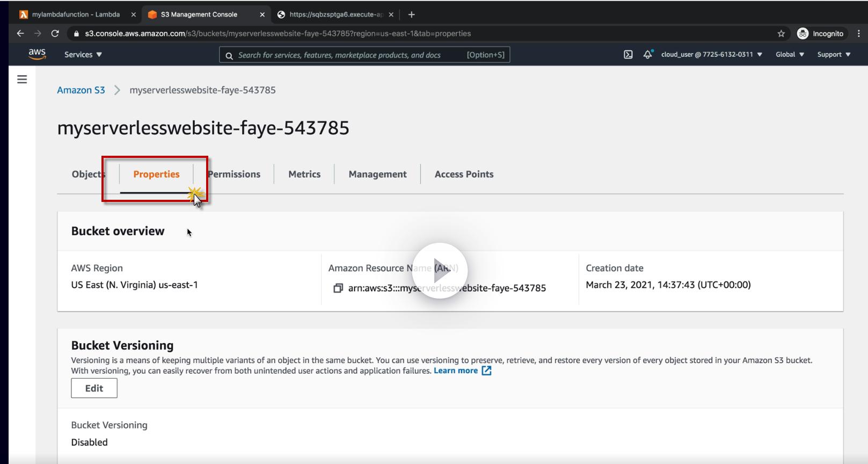The image size is (868, 464).
Task: Click the Amazon S3 breadcrumb link
Action: (x=81, y=90)
